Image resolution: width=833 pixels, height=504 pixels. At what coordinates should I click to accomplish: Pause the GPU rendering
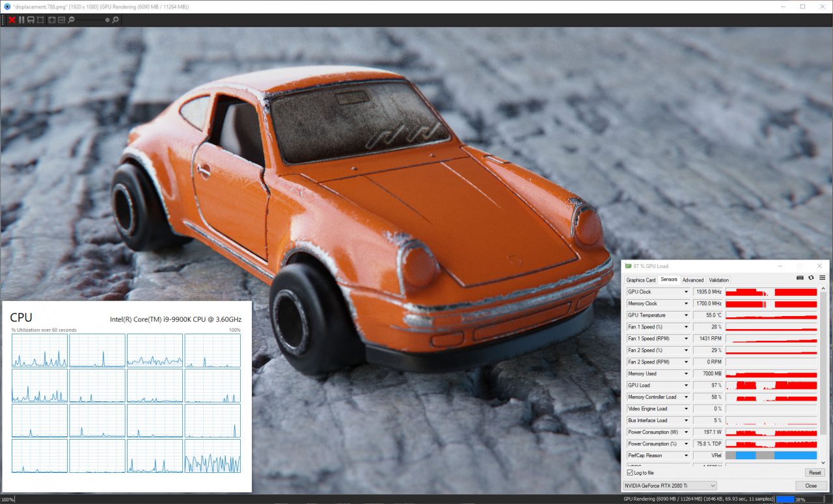coord(21,20)
